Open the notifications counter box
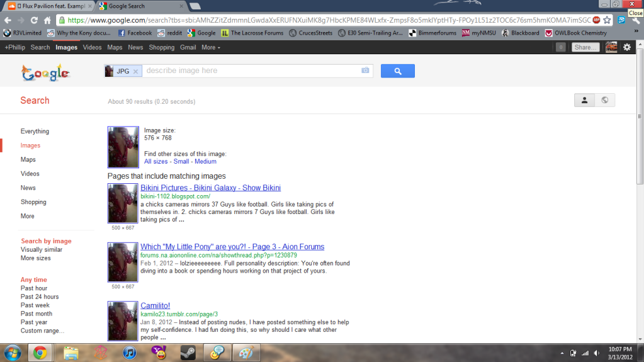Screen dimensions: 644x362 (560, 47)
